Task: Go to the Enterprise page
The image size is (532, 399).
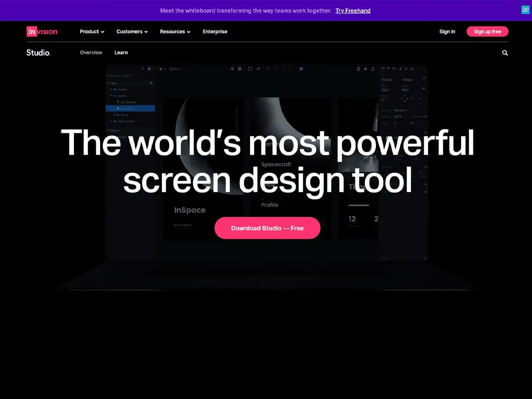Action: click(x=215, y=31)
